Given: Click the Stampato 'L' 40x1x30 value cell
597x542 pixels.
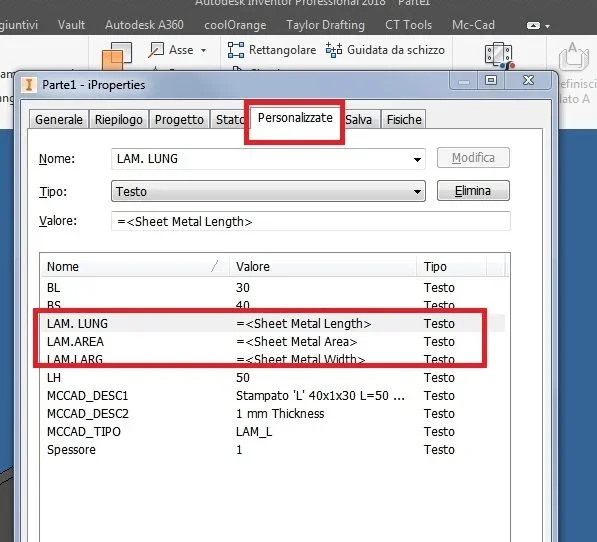Looking at the screenshot, I should coord(320,395).
